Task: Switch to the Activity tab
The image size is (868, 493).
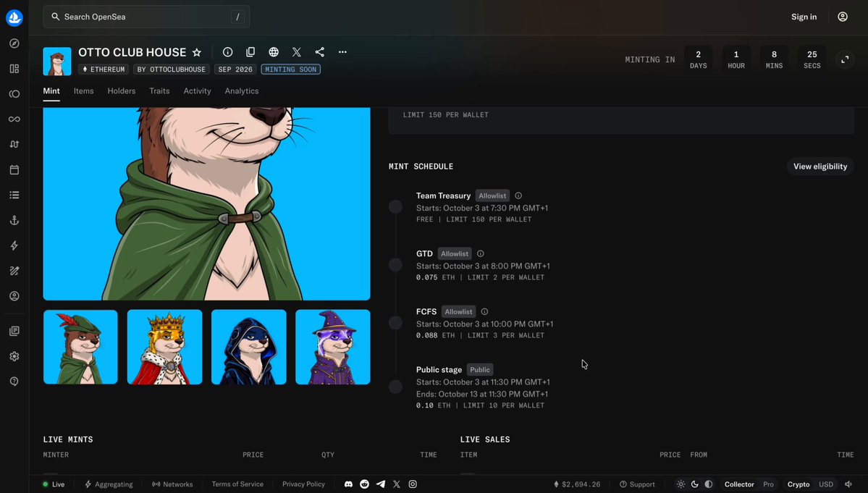Action: (197, 91)
